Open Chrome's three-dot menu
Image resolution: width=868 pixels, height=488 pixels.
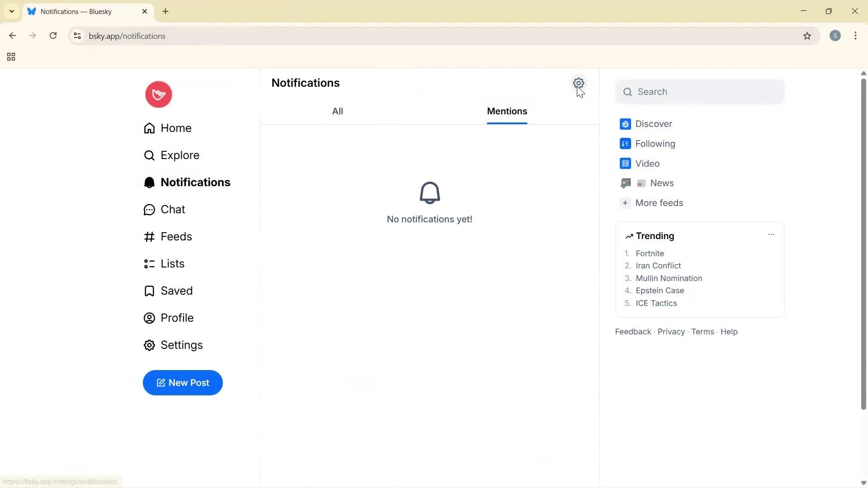click(x=856, y=36)
